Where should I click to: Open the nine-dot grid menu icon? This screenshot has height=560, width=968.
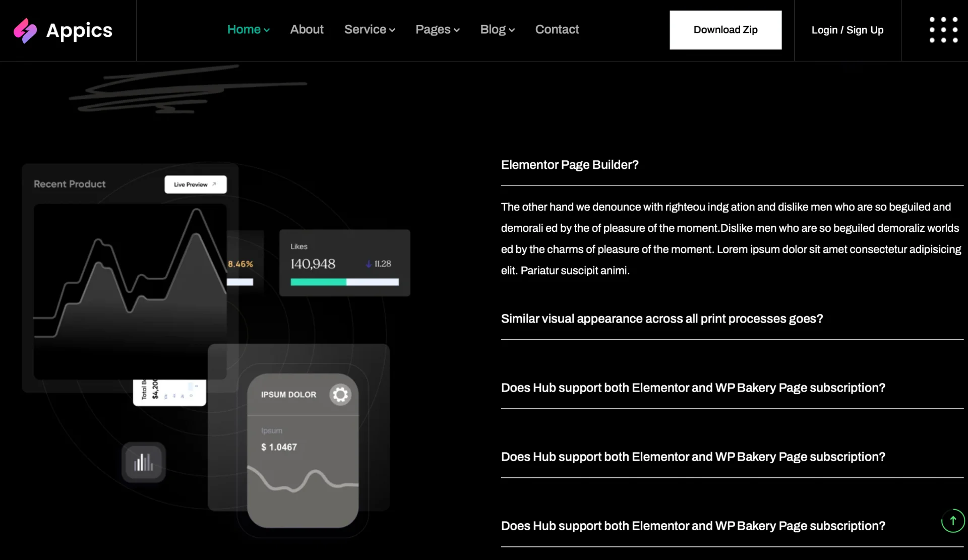[x=943, y=30]
